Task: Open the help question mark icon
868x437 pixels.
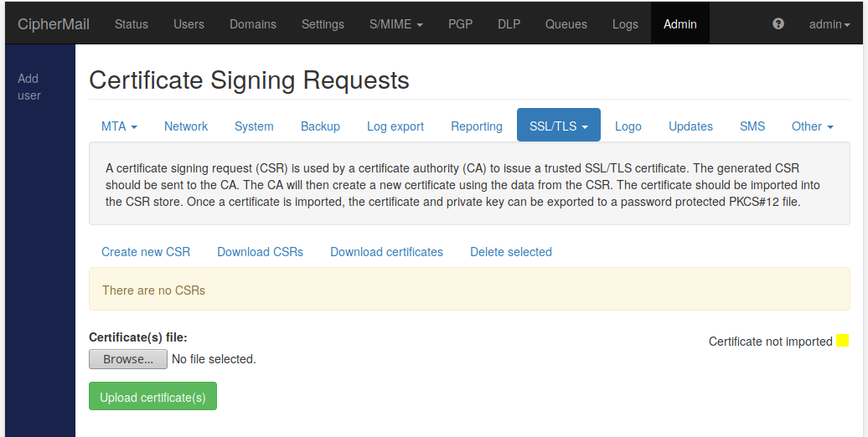Action: click(x=778, y=23)
